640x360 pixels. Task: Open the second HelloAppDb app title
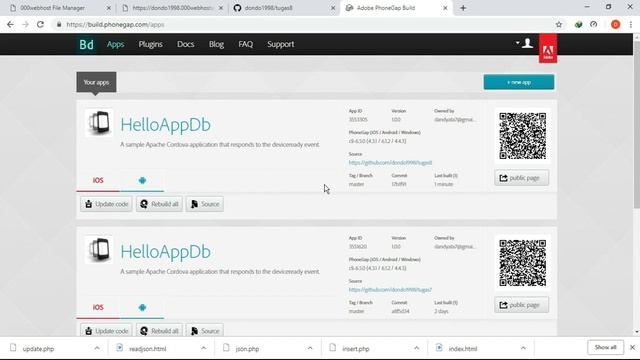click(x=165, y=251)
